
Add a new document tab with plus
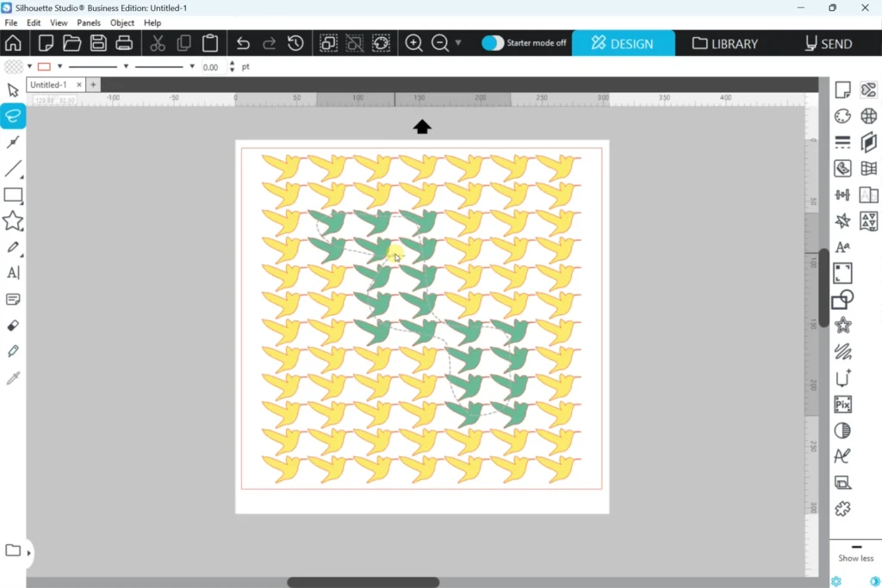93,84
